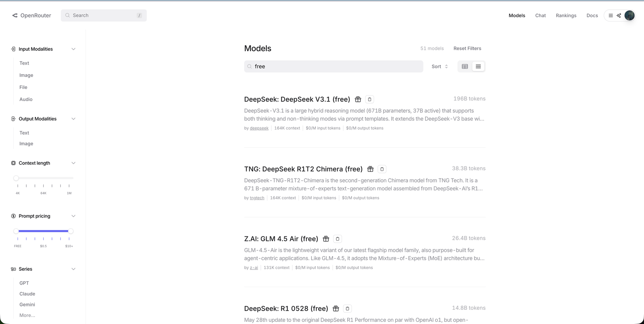644x324 pixels.
Task: Go to the Rankings page
Action: pyautogui.click(x=566, y=16)
